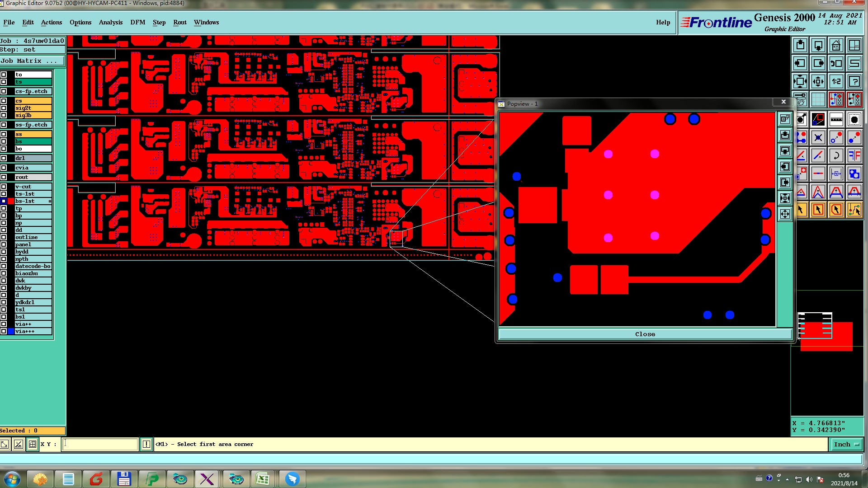
Task: Select the ruler measurement tool
Action: (836, 120)
